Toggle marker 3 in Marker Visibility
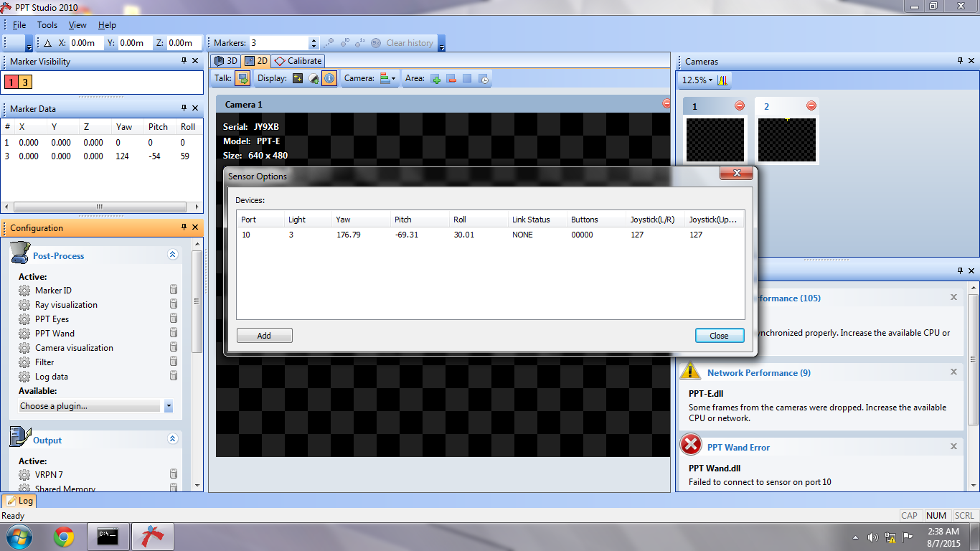Screen dimensions: 980x551 tap(25, 83)
